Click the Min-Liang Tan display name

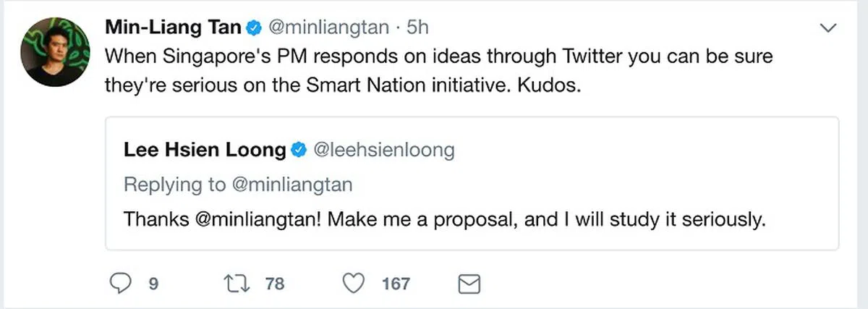click(173, 28)
